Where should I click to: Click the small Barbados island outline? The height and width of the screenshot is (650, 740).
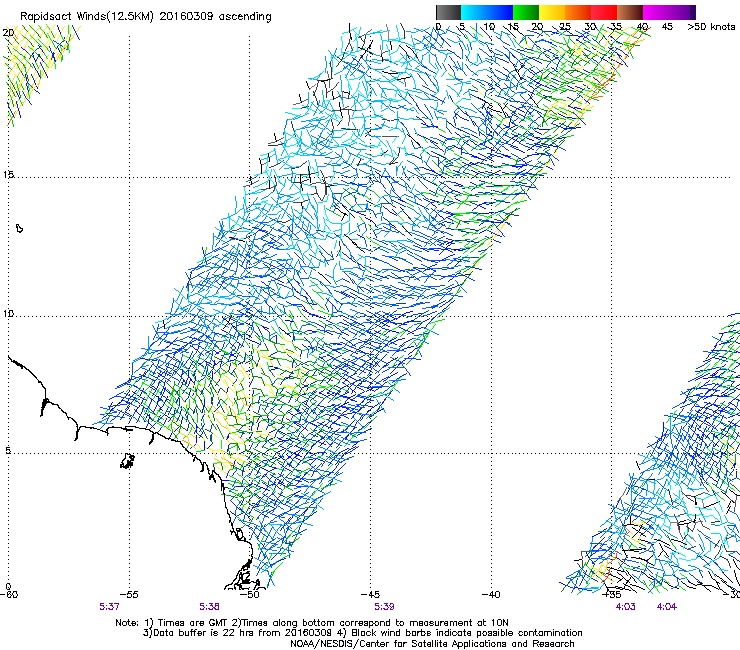(19, 228)
